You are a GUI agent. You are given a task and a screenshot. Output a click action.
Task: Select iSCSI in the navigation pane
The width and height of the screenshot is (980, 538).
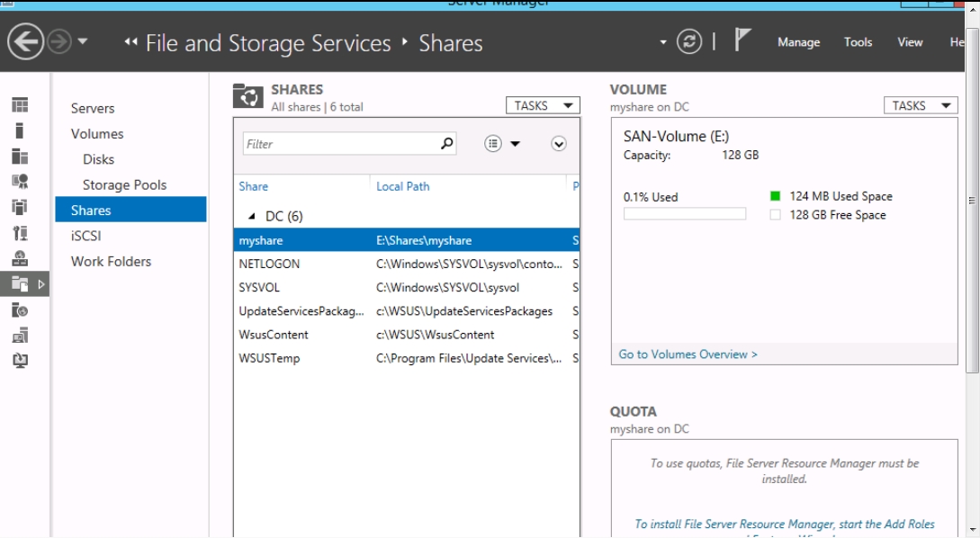pos(86,236)
